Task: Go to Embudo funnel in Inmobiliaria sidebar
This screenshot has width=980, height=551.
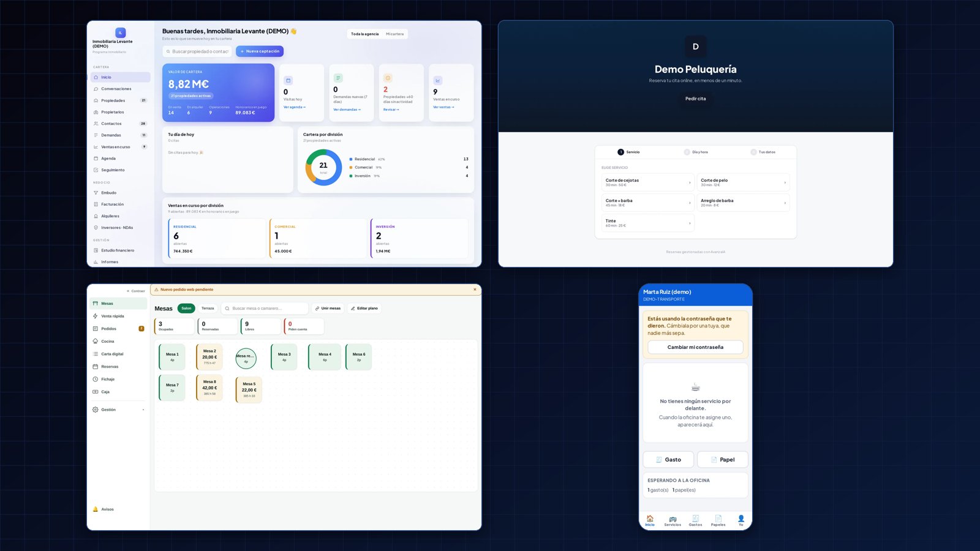Action: (120, 193)
